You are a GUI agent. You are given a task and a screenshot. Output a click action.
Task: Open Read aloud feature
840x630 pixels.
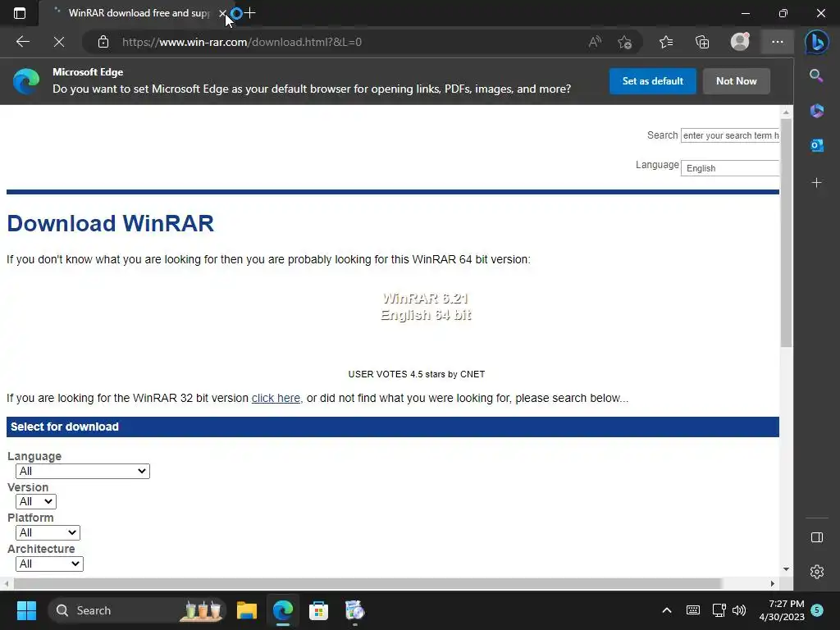pyautogui.click(x=595, y=42)
